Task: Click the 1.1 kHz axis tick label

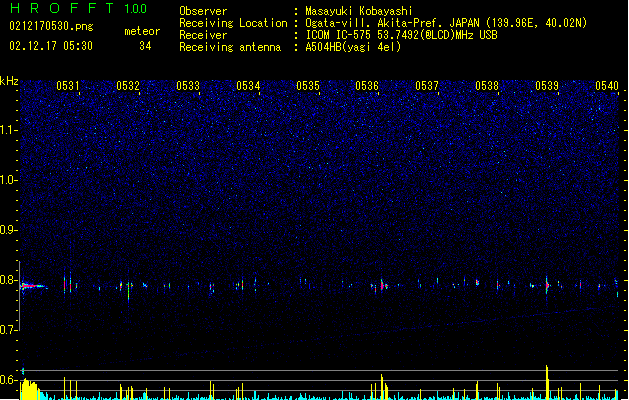Action: point(8,130)
